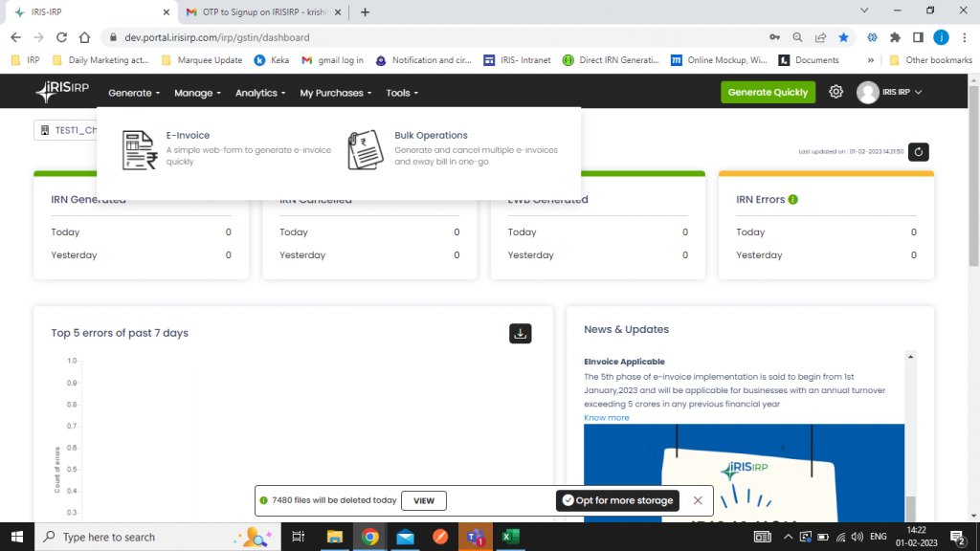Screen dimensions: 980x551
Task: Click the Know more link
Action: tap(607, 417)
